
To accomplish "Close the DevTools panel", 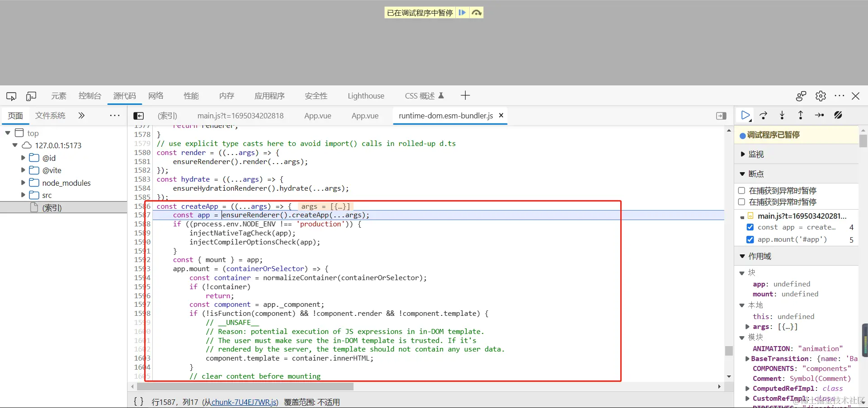I will [x=855, y=96].
